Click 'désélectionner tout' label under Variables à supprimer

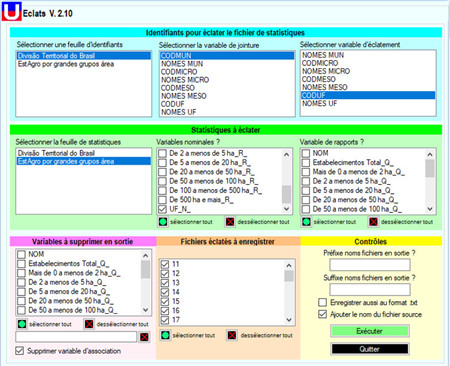tap(123, 324)
